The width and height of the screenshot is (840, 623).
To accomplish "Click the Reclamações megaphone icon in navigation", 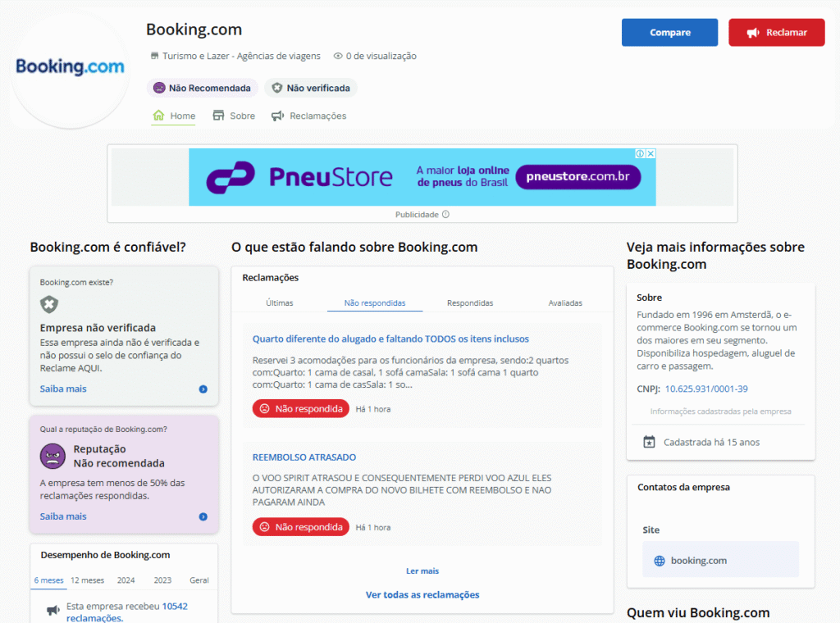I will [x=278, y=116].
